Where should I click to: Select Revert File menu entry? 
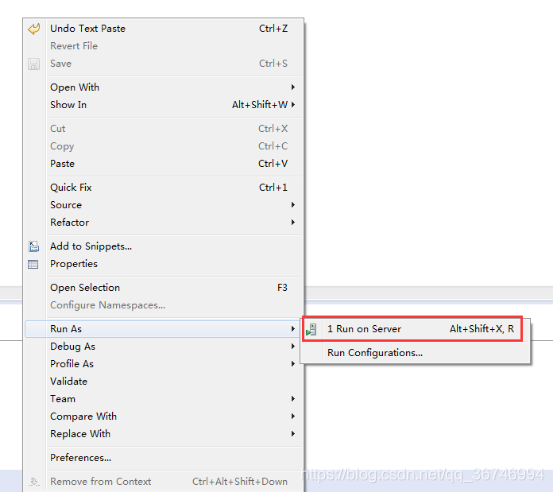(x=163, y=46)
